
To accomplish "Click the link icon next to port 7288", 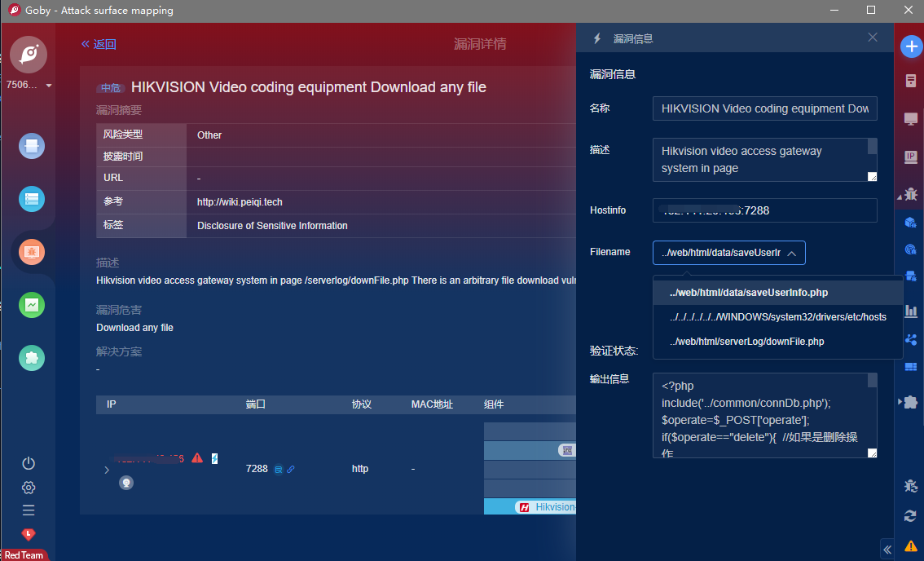I will point(291,469).
